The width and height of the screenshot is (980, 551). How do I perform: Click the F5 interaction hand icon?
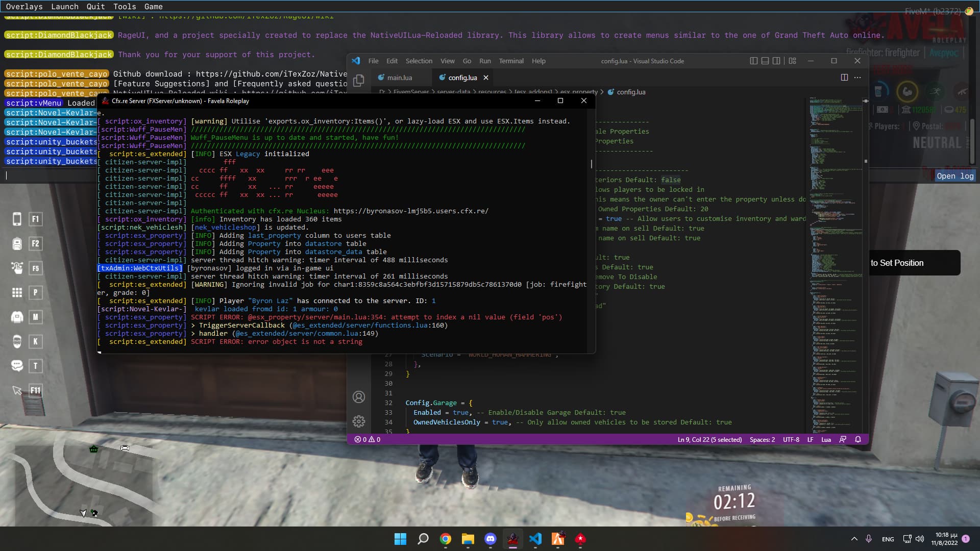(17, 268)
